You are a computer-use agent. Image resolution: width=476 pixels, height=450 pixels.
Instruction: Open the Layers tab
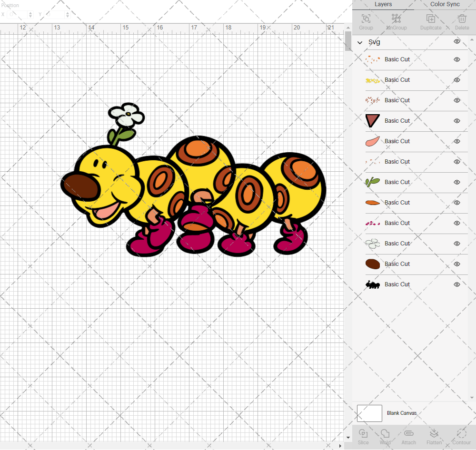tap(383, 4)
